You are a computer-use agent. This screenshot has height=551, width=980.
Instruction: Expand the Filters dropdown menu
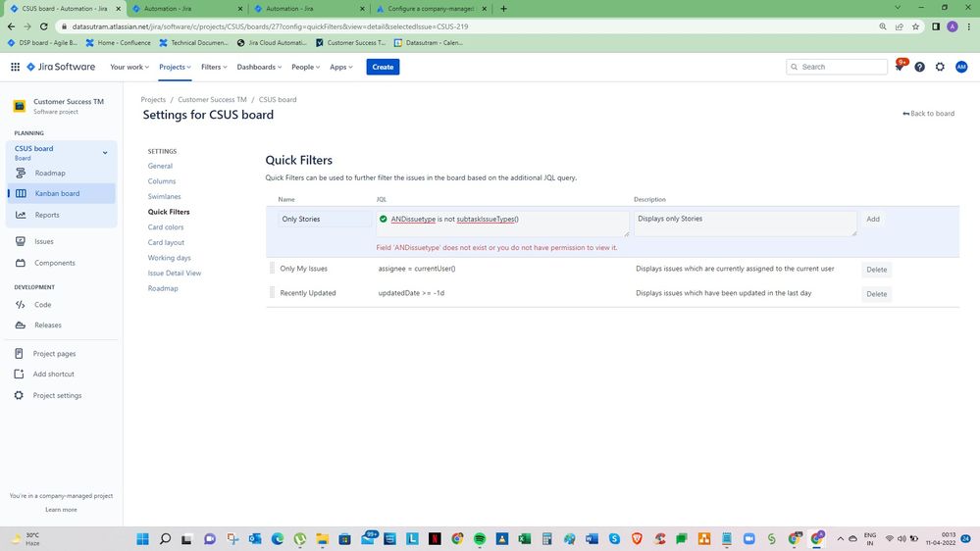tap(214, 67)
